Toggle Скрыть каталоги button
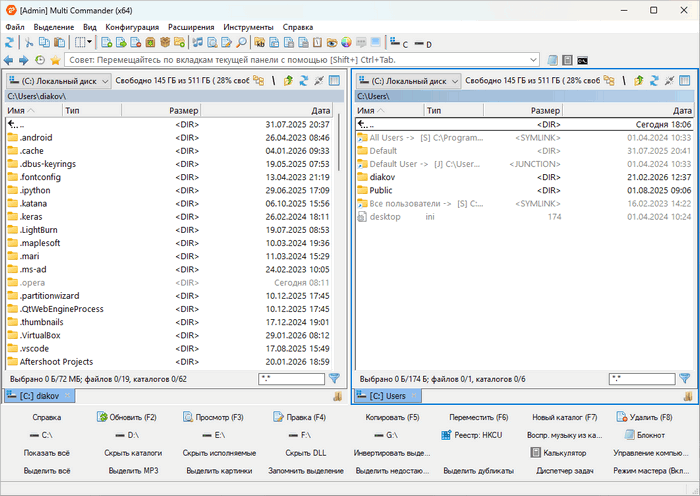 133,453
